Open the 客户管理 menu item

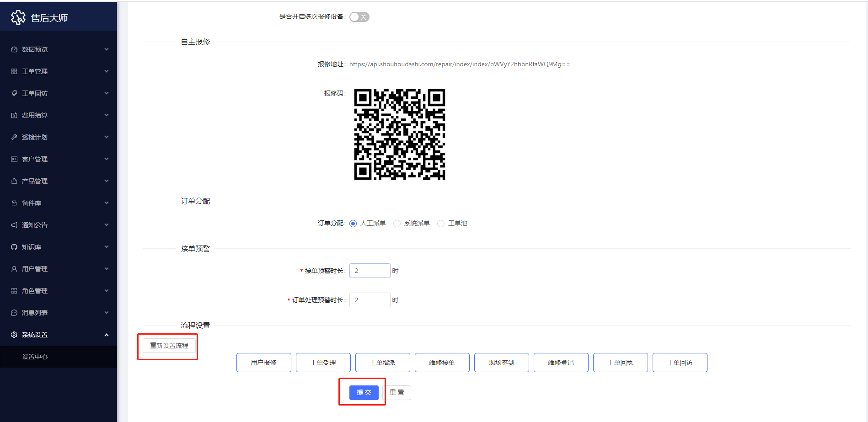[x=35, y=159]
